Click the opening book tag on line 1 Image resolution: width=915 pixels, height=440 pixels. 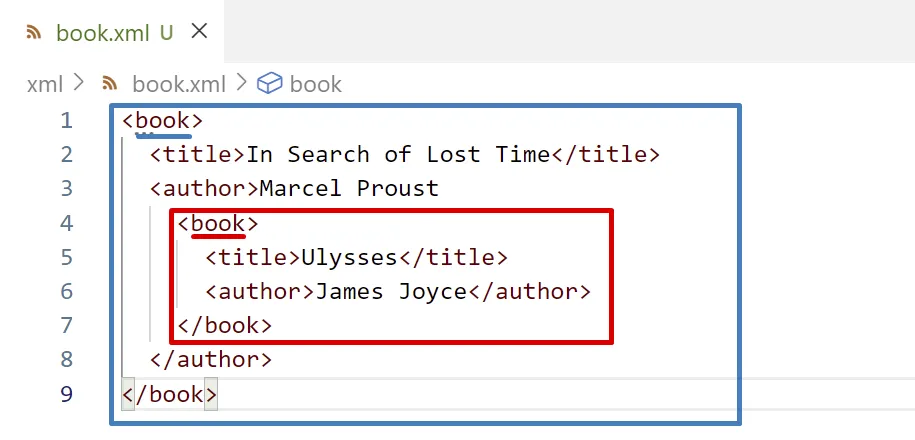(x=162, y=121)
